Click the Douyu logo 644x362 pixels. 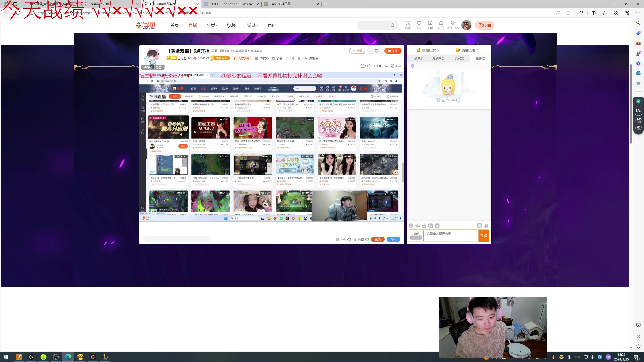(146, 25)
